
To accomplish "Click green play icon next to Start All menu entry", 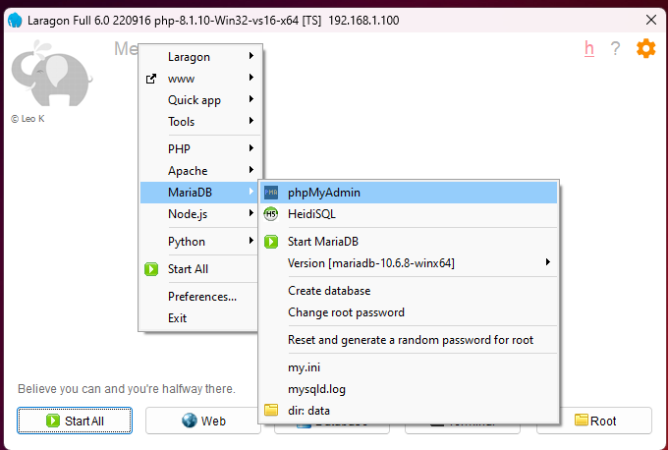I will [151, 269].
